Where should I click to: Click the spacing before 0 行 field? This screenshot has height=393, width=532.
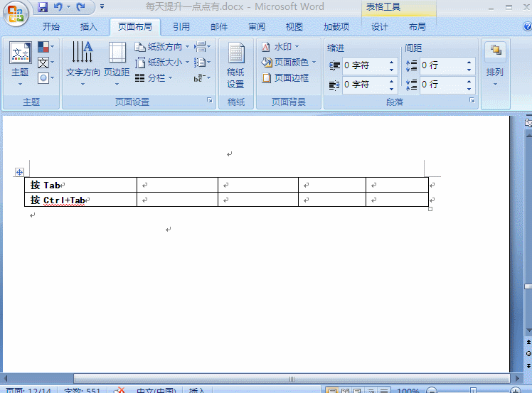pyautogui.click(x=442, y=65)
